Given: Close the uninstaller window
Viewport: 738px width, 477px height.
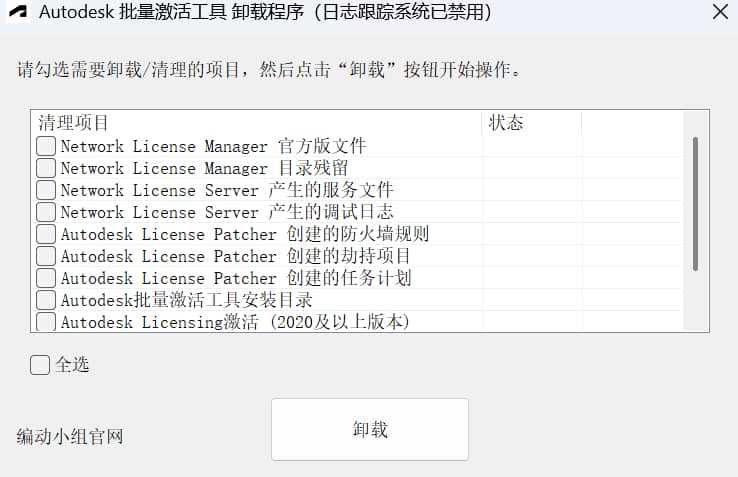Looking at the screenshot, I should tap(719, 13).
